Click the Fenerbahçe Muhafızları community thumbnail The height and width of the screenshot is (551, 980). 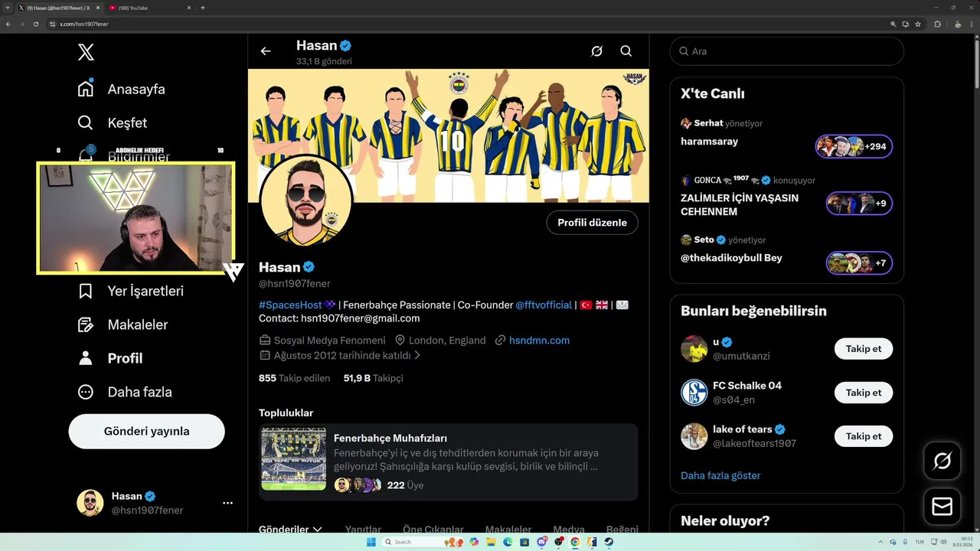(293, 458)
